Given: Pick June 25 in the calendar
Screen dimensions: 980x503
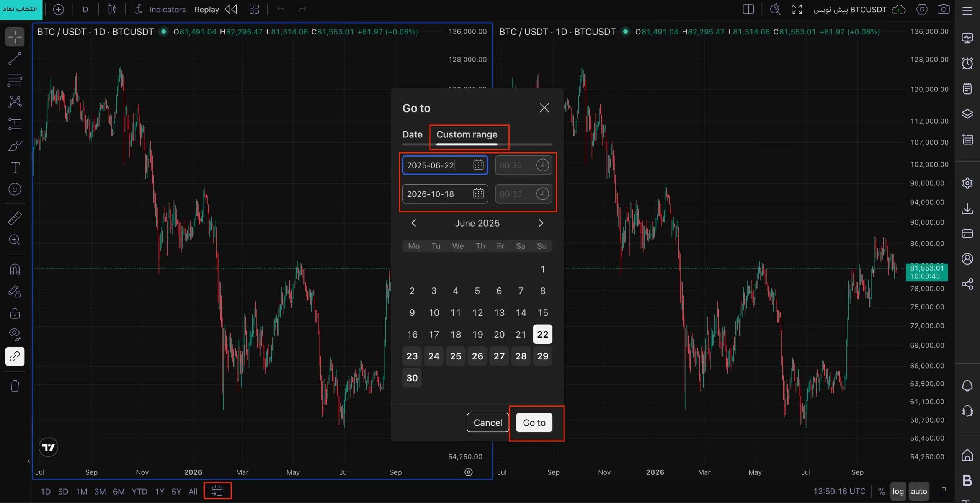Looking at the screenshot, I should [456, 356].
